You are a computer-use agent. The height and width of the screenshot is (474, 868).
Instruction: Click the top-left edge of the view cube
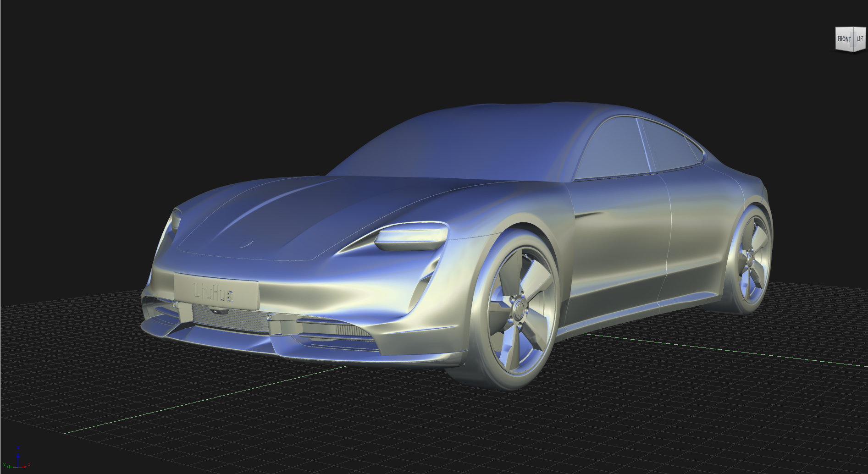point(860,27)
